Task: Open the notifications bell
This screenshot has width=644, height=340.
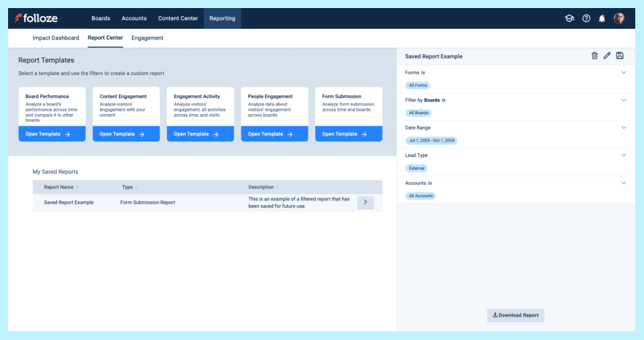Action: 602,18
